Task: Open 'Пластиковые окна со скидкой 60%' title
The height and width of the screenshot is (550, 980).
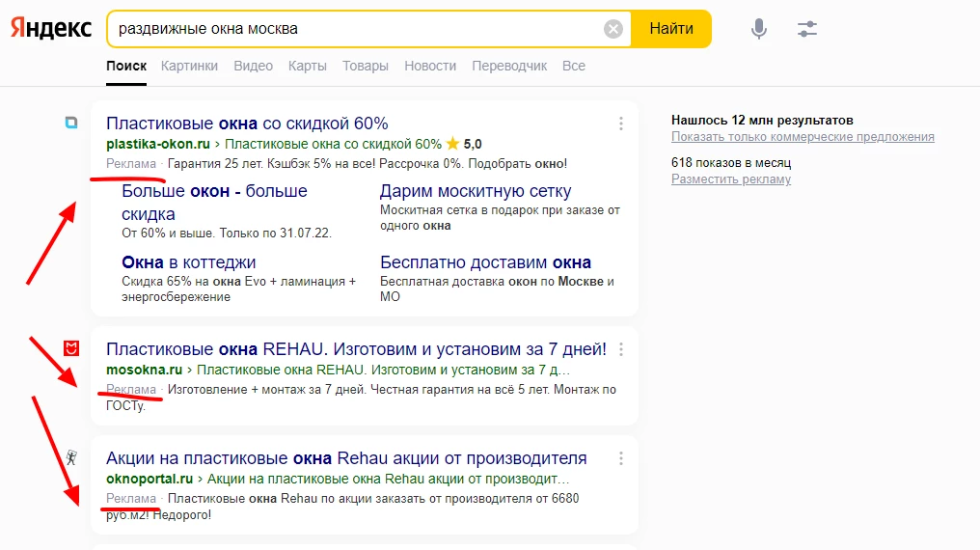Action: pos(247,124)
